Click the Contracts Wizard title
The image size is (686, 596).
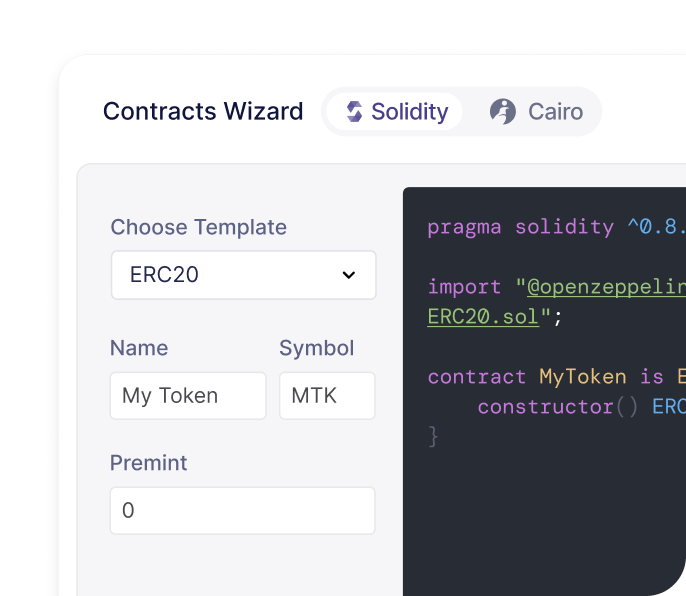[x=203, y=111]
